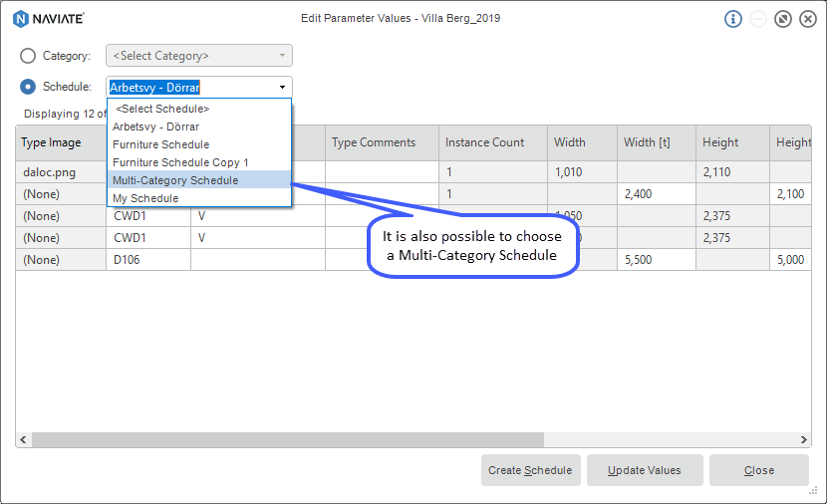Click the Height column header
The height and width of the screenshot is (504, 827).
pos(732,142)
